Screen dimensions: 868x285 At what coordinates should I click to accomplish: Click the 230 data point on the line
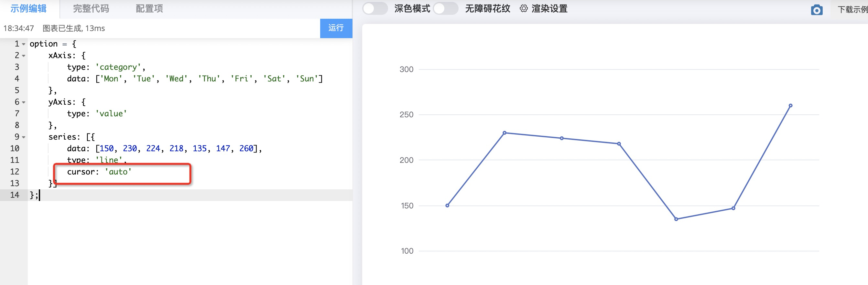[505, 132]
